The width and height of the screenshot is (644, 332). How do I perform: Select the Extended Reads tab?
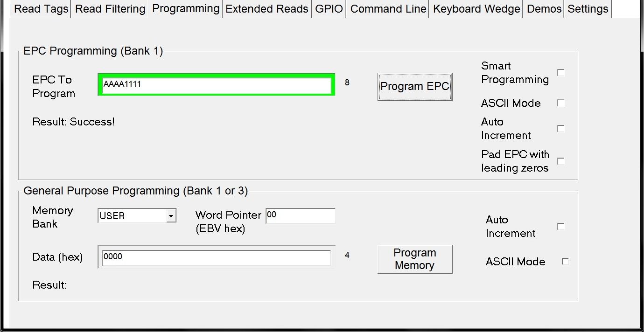click(267, 9)
